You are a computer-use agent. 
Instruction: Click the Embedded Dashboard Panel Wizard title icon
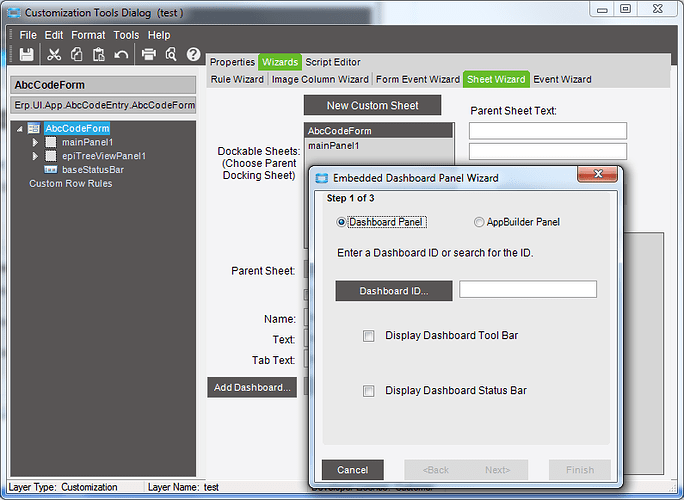322,178
